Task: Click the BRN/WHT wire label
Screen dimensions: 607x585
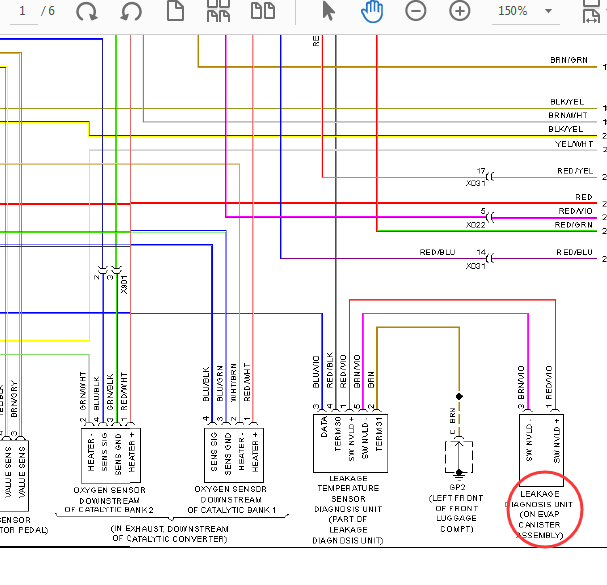Action: click(x=568, y=115)
